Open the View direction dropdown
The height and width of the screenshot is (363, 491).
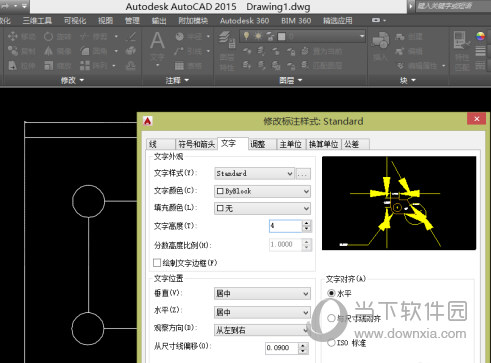tap(262, 330)
